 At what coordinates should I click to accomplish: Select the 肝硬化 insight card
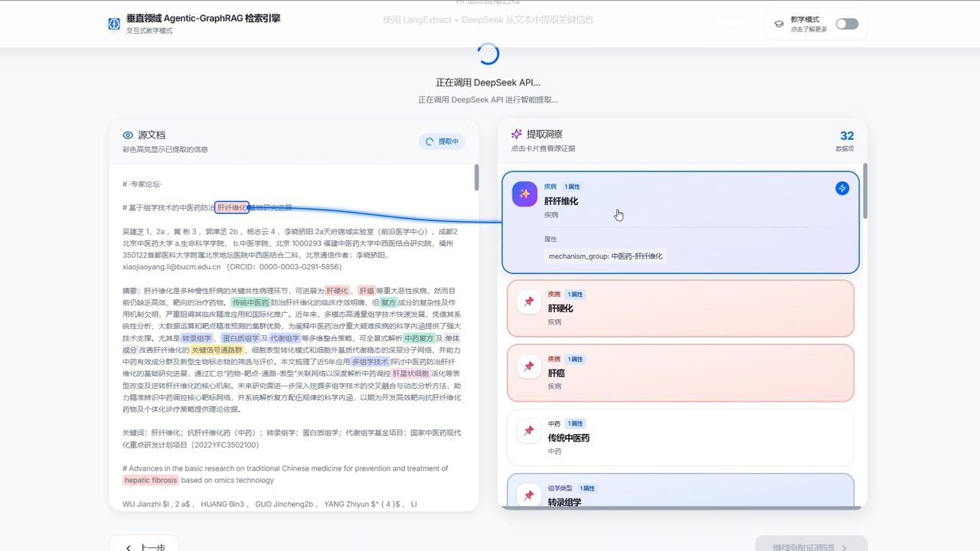coord(681,308)
